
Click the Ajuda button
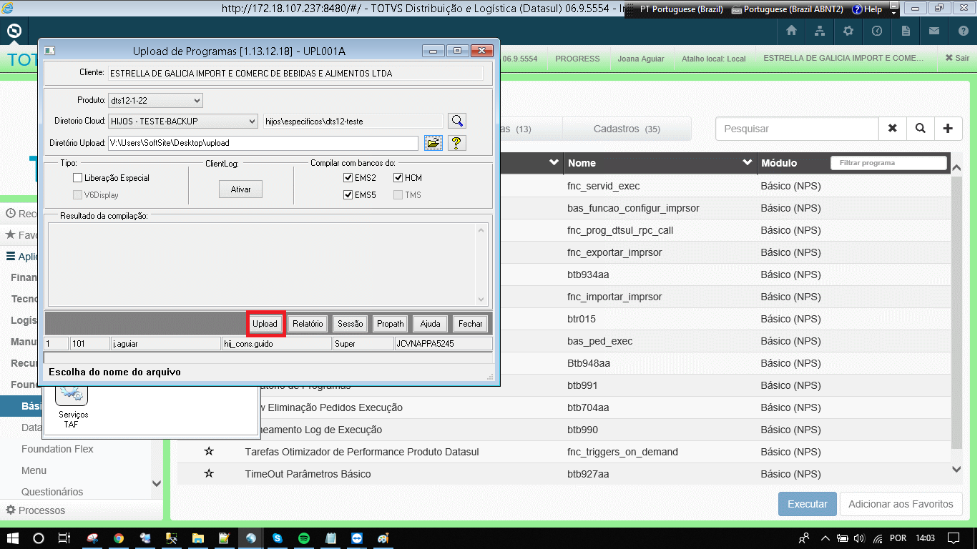pos(431,324)
